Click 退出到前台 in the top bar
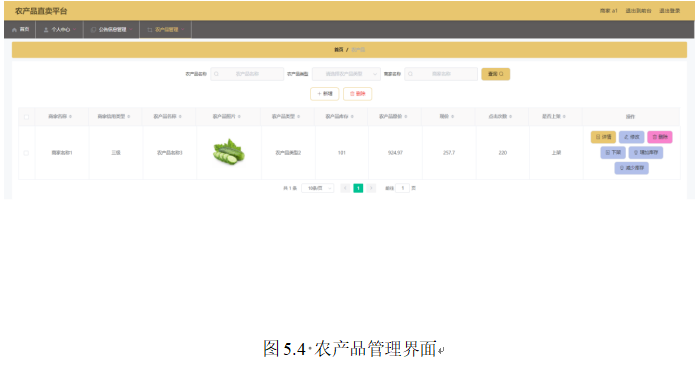 coord(638,11)
